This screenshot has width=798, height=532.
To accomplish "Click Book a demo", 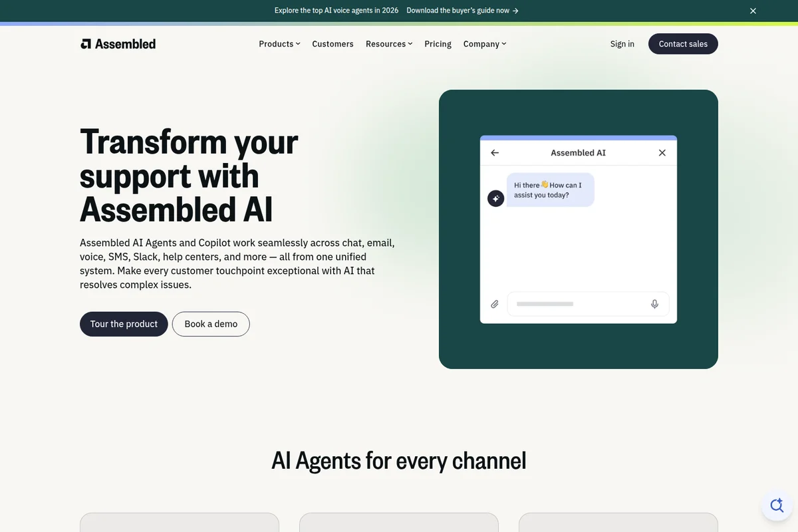I will tap(211, 324).
